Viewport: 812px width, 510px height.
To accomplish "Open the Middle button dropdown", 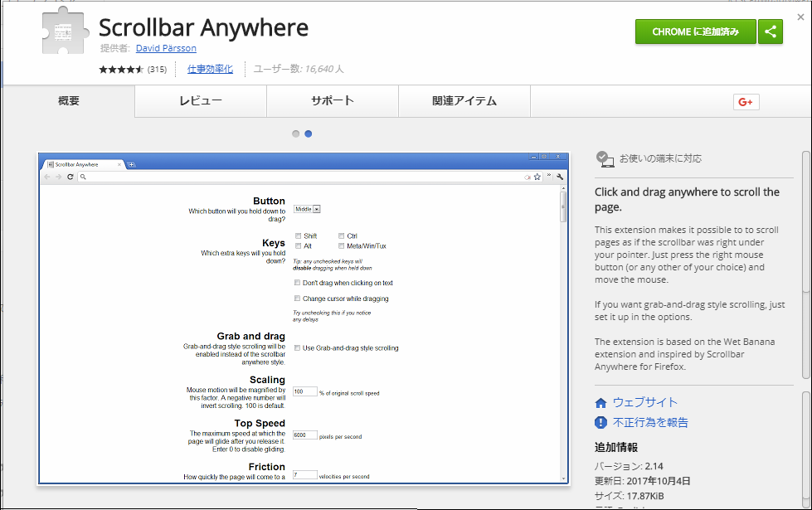I will (x=307, y=209).
